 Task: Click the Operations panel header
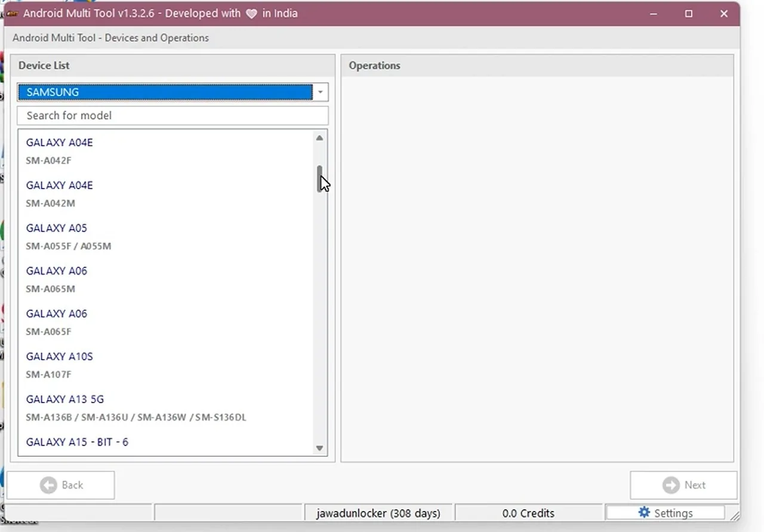pos(537,66)
